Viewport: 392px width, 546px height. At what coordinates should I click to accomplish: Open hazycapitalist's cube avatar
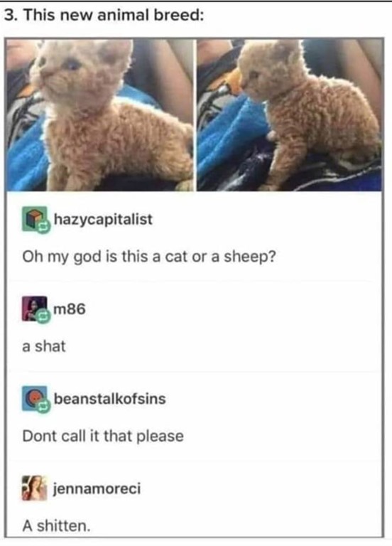click(34, 219)
